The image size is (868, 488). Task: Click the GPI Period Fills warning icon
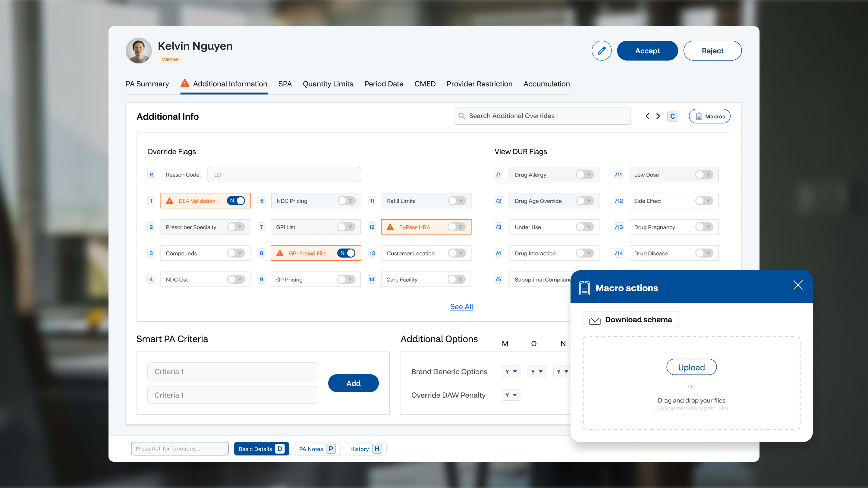[x=280, y=253]
